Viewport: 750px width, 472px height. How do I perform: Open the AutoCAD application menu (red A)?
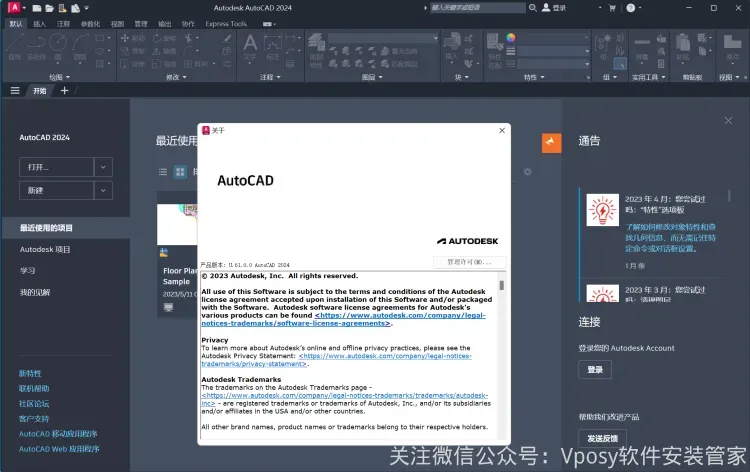point(14,8)
